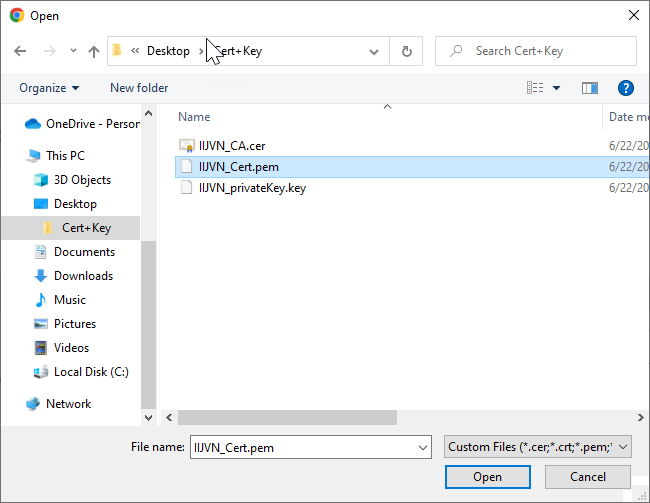The image size is (650, 503).
Task: Open the view options dropdown arrow
Action: point(557,88)
